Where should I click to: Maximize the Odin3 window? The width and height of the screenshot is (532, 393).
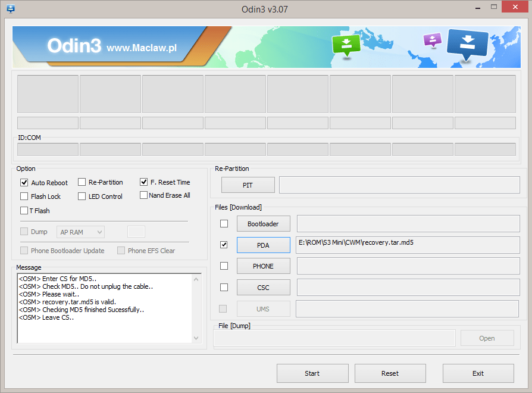click(494, 7)
